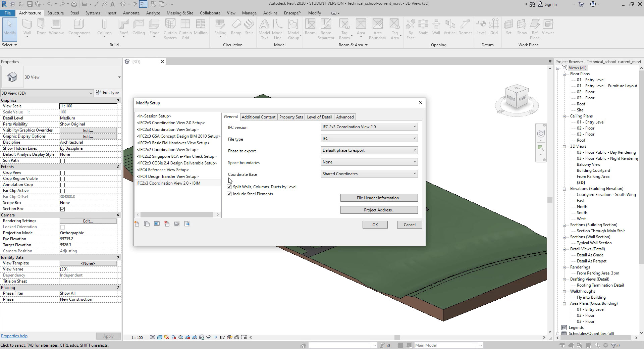Viewport: 644px width, 349px height.
Task: Uncheck Split Walls, Columns, Ducts by Level
Action: pos(229,187)
